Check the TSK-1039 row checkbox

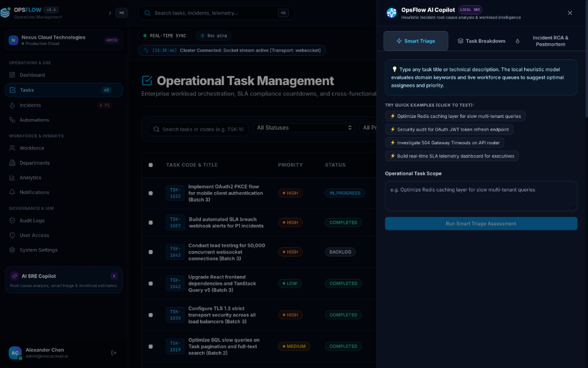click(x=151, y=315)
